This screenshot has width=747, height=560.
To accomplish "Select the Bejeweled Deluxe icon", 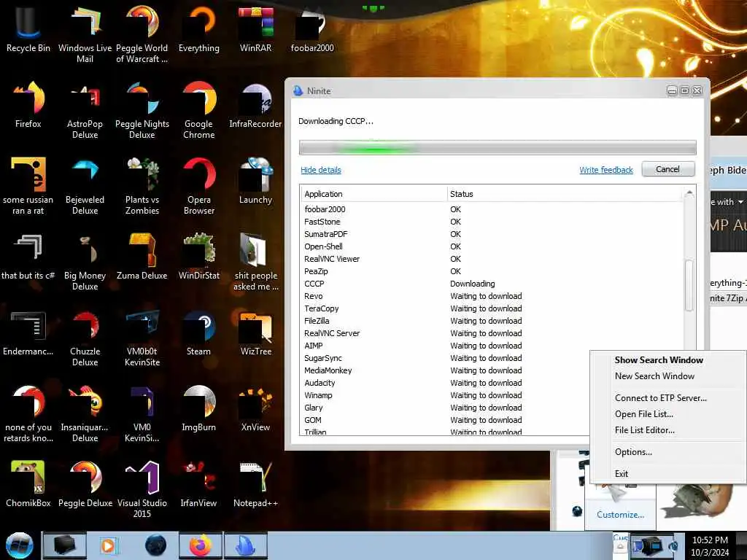I will coord(85,186).
